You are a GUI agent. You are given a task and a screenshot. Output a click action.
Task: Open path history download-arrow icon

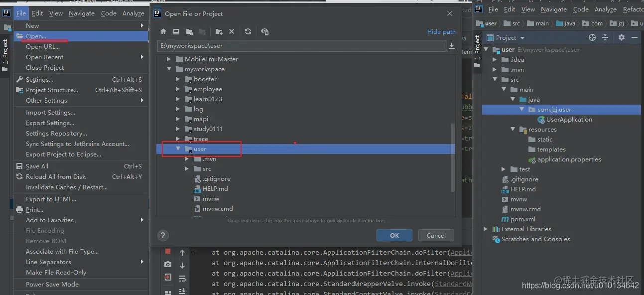[x=452, y=46]
